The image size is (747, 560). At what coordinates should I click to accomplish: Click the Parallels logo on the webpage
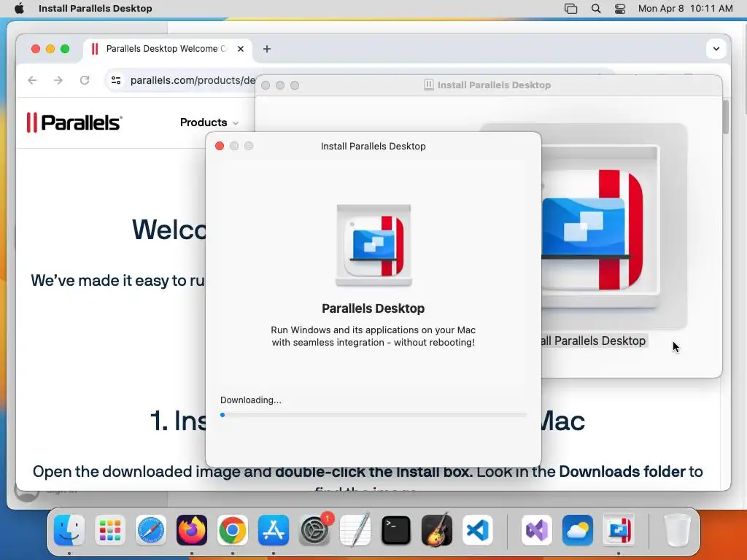pyautogui.click(x=74, y=122)
